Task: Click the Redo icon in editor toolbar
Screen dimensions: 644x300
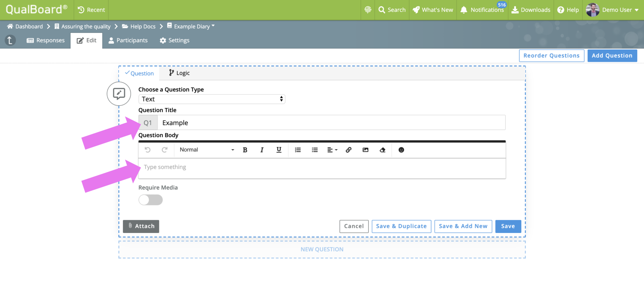Action: click(165, 150)
